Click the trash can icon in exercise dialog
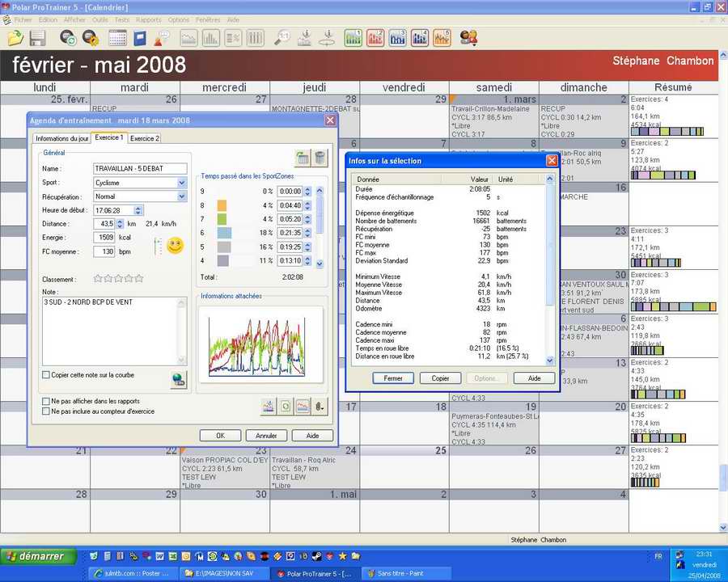This screenshot has height=582, width=728. pyautogui.click(x=320, y=158)
